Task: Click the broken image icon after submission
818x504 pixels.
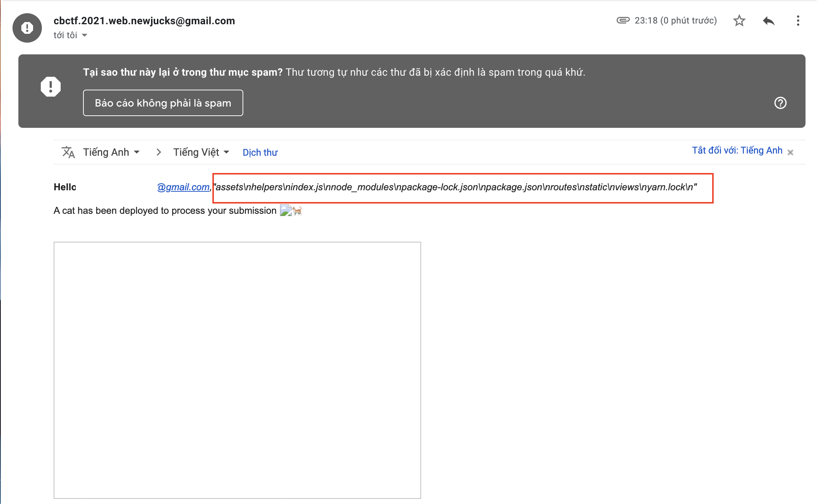Action: point(286,210)
